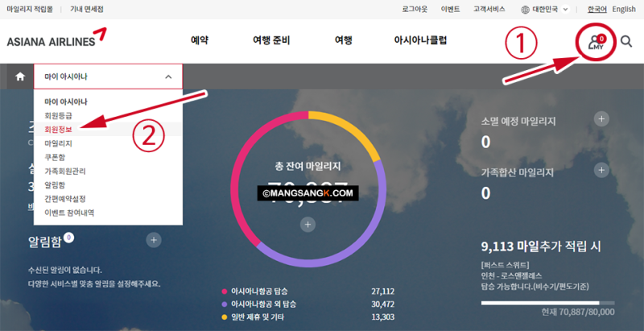
Task: Click the [퍼스트 스위트] text
Action: (506, 265)
